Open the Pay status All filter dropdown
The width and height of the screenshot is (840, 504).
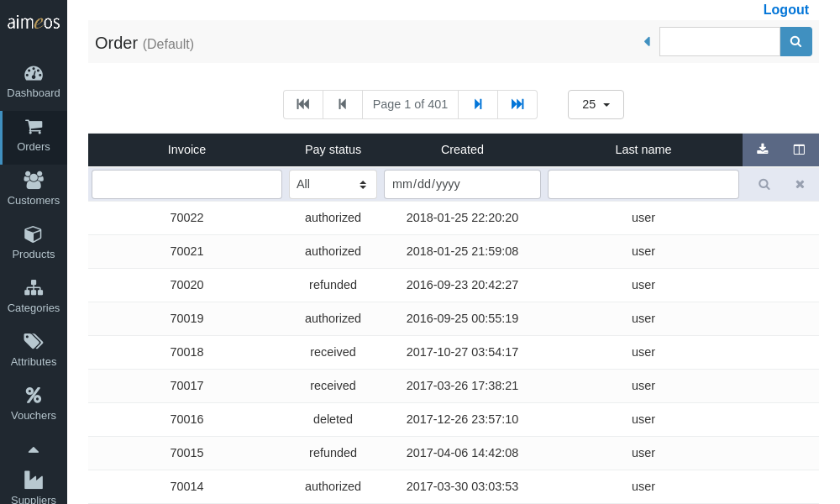pos(333,184)
